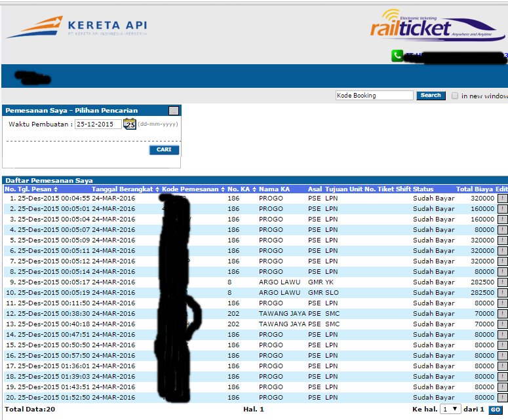Click the Total Biaya column header

coord(475,189)
